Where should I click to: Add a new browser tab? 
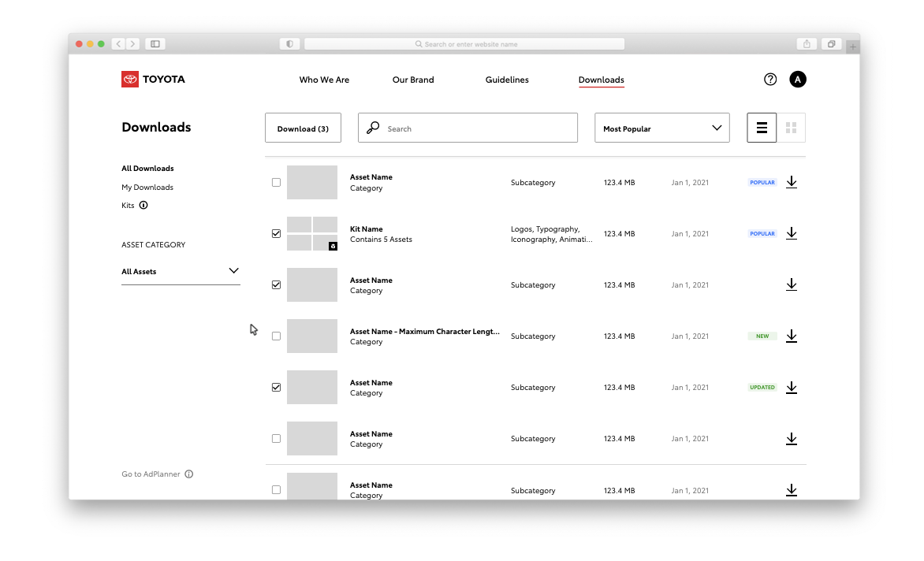tap(853, 46)
